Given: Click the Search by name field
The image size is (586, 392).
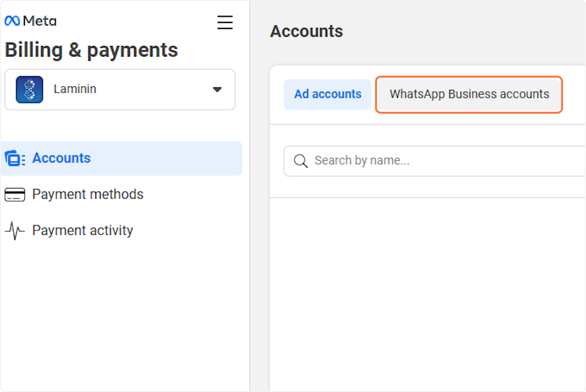Looking at the screenshot, I should click(x=435, y=161).
